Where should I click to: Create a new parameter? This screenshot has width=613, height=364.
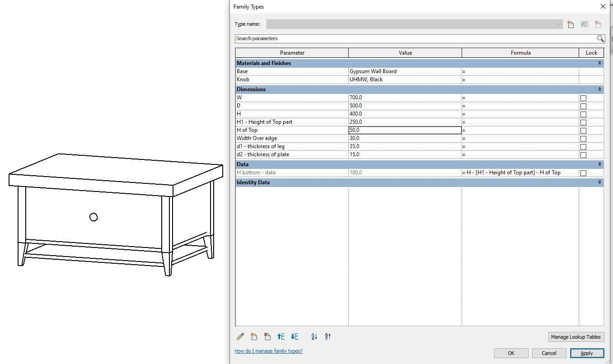click(253, 336)
